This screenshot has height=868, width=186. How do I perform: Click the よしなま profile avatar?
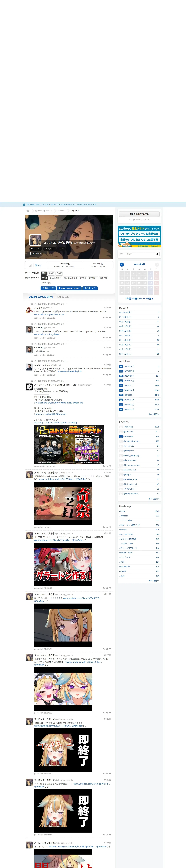29,310
